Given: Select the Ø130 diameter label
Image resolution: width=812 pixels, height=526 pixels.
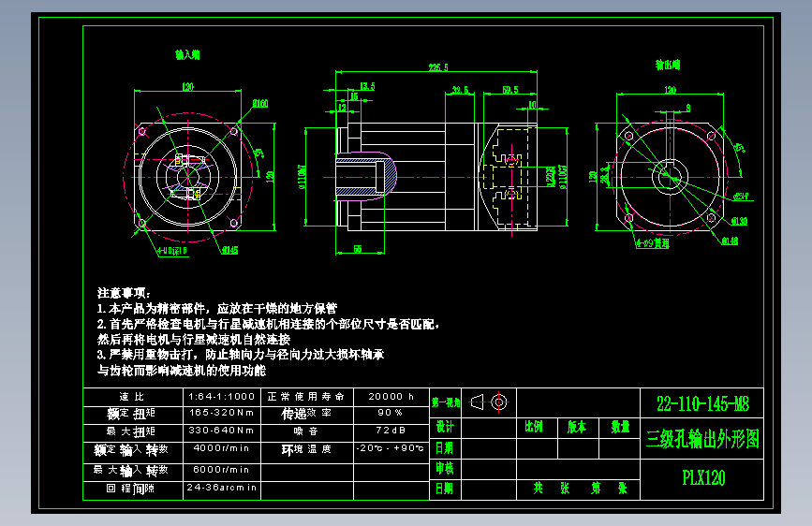Looking at the screenshot, I should pyautogui.click(x=739, y=222).
